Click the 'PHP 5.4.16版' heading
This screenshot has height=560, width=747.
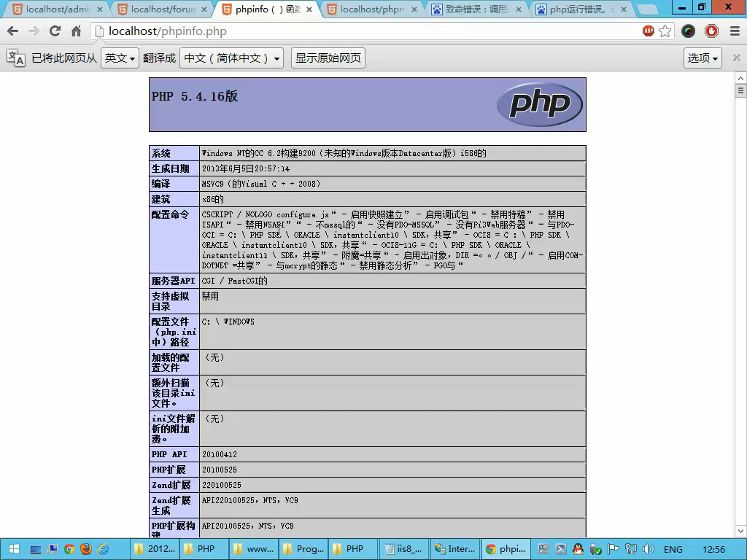[195, 96]
